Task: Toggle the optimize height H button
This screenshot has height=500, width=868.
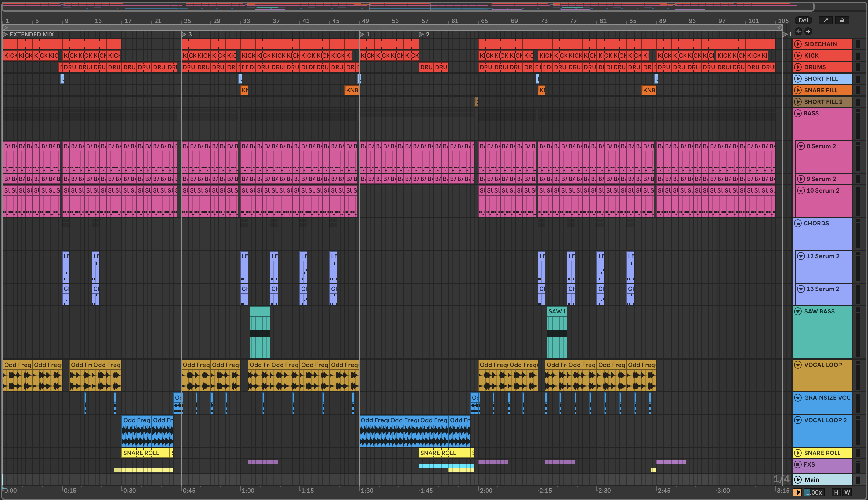Action: point(836,492)
